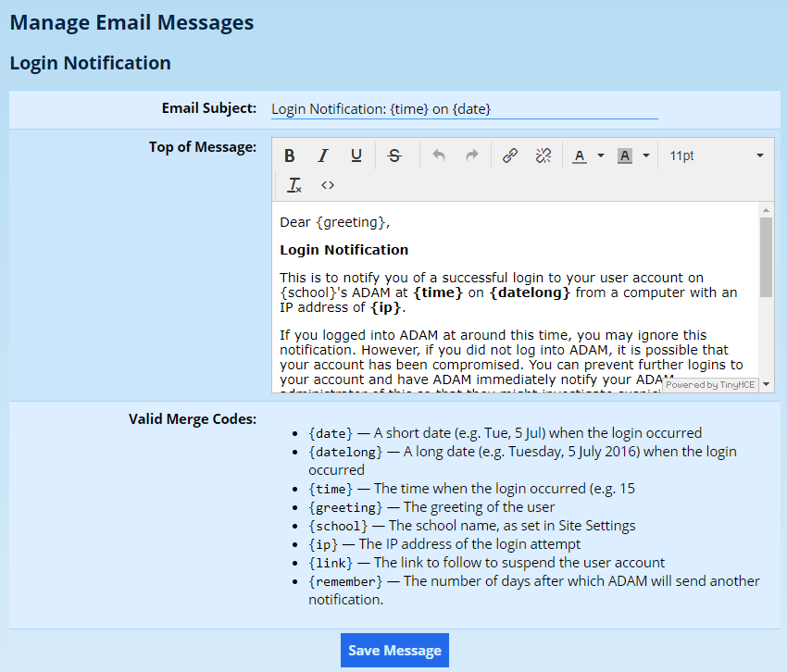787x672 pixels.
Task: Save the message with Save Message button
Action: point(394,651)
